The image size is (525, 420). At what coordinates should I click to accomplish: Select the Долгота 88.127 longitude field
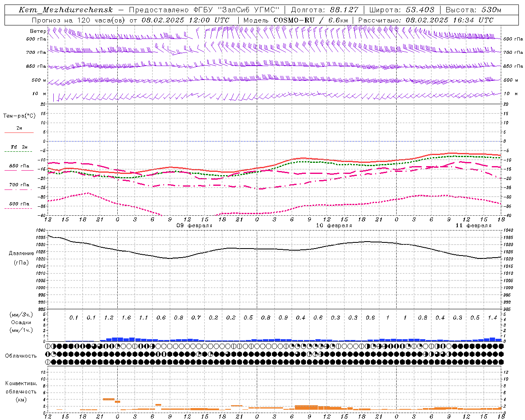tap(324, 10)
